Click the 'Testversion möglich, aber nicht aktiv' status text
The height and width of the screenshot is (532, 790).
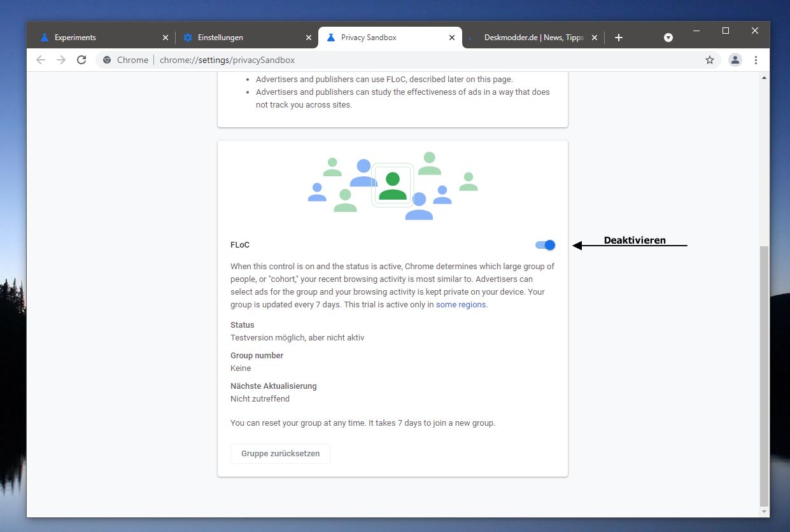click(297, 338)
